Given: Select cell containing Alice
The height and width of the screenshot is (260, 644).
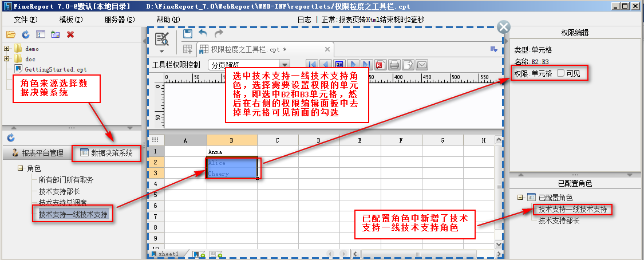Looking at the screenshot, I should pos(232,163).
